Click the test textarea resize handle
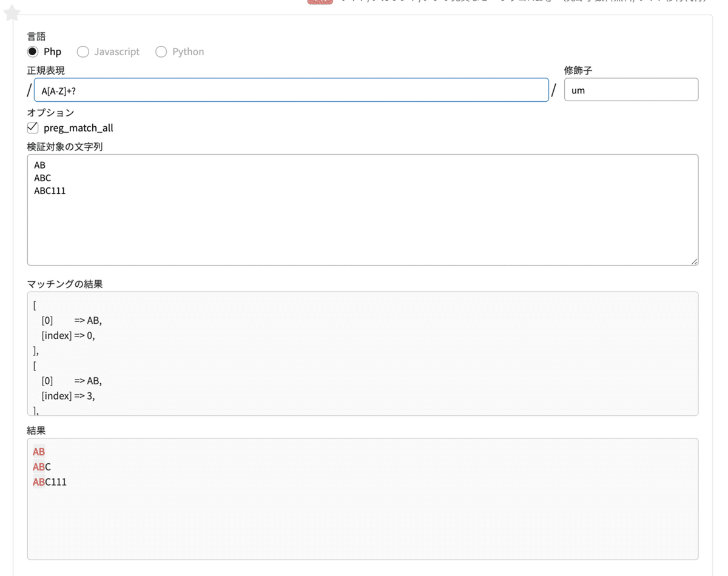The image size is (728, 576). tap(694, 261)
